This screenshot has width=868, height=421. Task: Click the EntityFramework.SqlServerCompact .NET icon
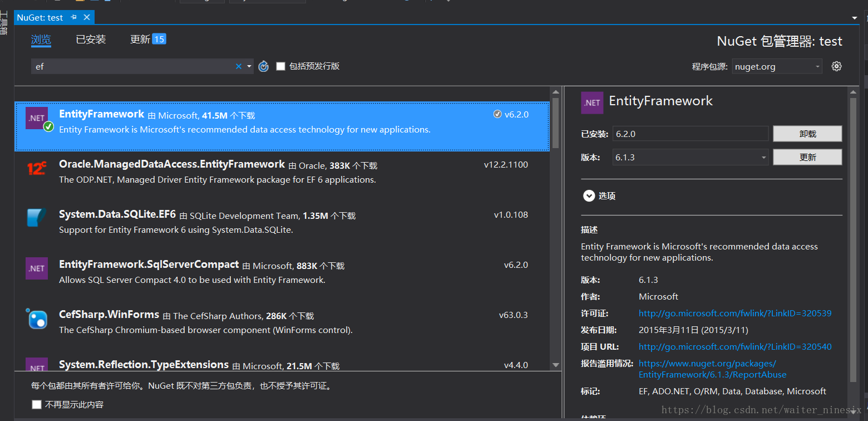point(37,268)
